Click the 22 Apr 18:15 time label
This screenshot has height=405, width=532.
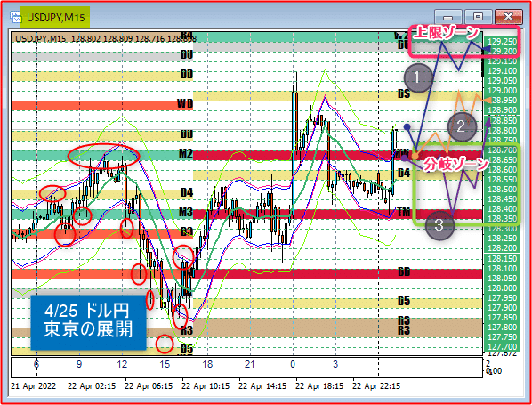319,386
